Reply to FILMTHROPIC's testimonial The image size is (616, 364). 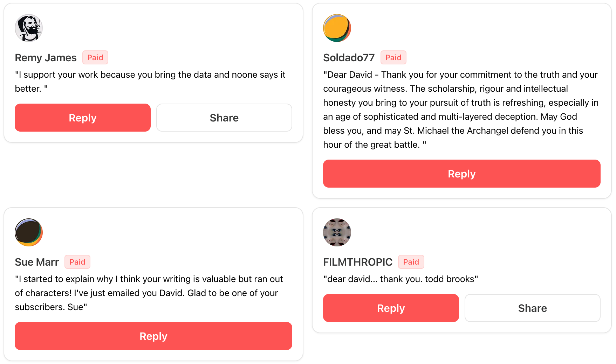391,308
